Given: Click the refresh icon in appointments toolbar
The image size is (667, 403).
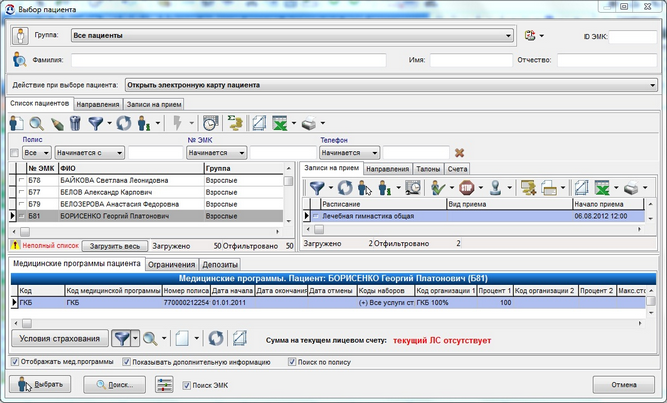Looking at the screenshot, I should (345, 188).
